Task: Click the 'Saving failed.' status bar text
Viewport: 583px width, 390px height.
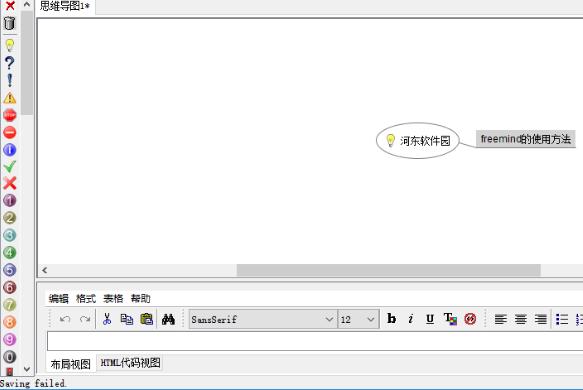Action: tap(33, 383)
